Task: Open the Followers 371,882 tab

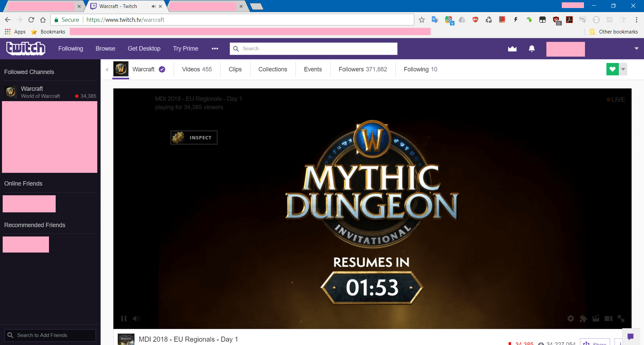Action: click(363, 69)
